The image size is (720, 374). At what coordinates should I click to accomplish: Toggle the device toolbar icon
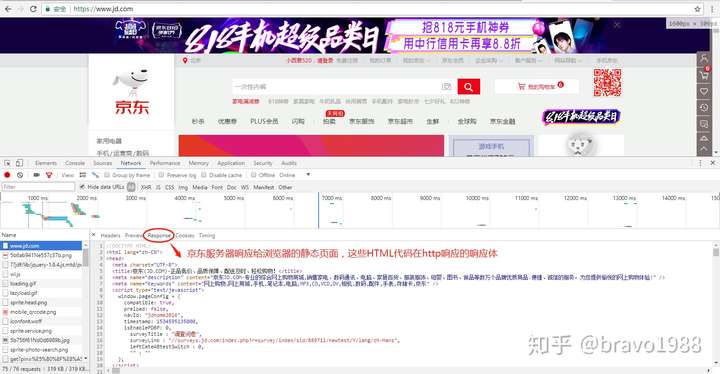19,163
